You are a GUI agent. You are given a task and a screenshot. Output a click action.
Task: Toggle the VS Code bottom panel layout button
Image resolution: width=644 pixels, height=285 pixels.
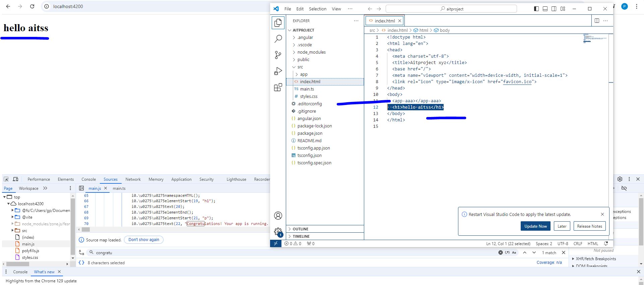click(x=545, y=9)
